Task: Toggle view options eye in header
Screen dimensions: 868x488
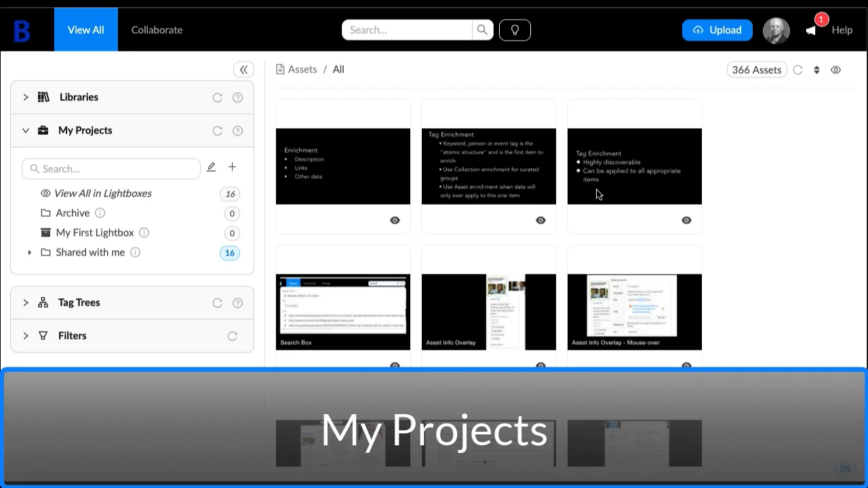Action: [835, 70]
